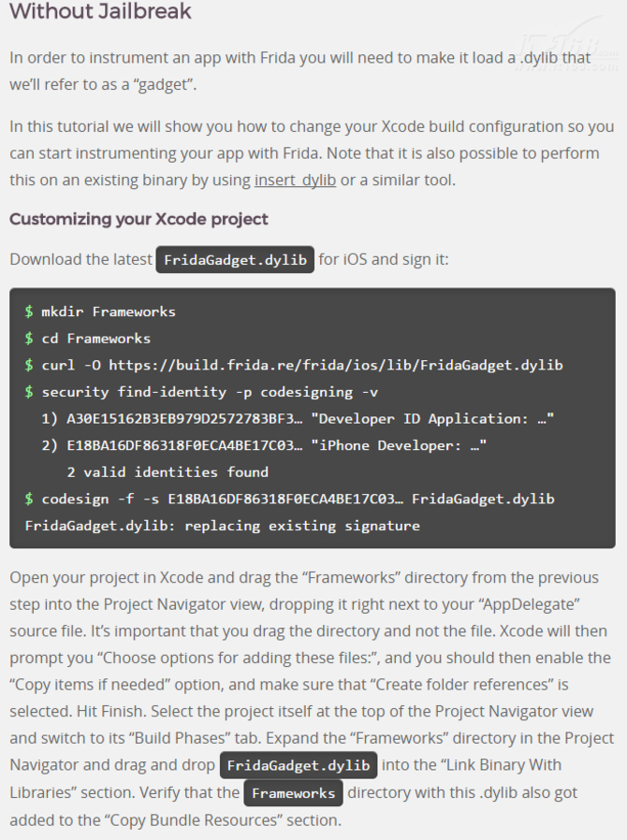Click the "cd Frameworks" command line
Viewport: 627px width, 840px height.
pyautogui.click(x=95, y=338)
